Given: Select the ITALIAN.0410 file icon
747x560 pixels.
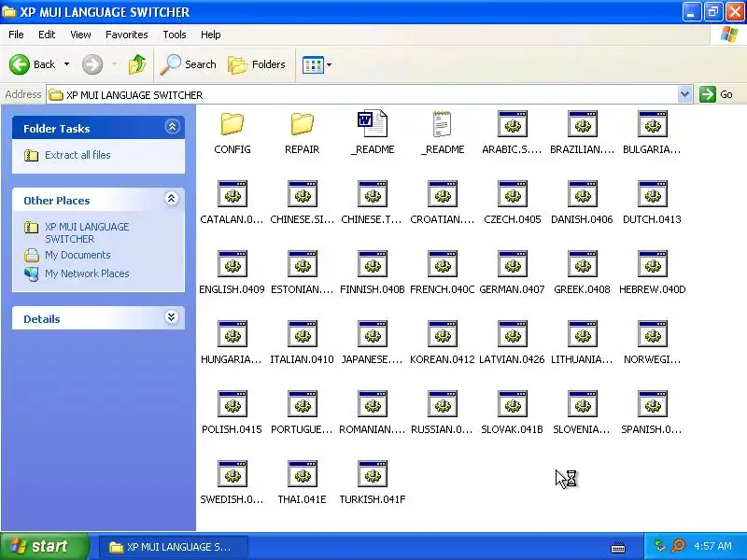Looking at the screenshot, I should pyautogui.click(x=302, y=334).
